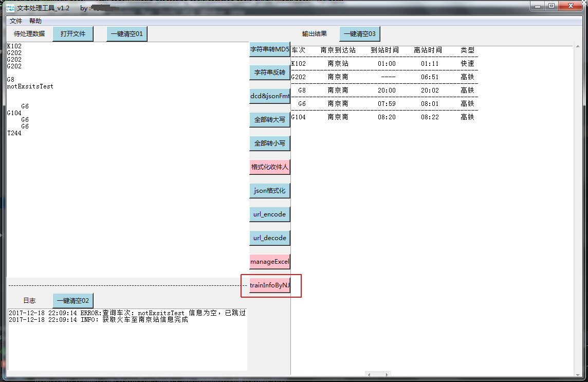Click the G104 line in input text

click(x=14, y=113)
